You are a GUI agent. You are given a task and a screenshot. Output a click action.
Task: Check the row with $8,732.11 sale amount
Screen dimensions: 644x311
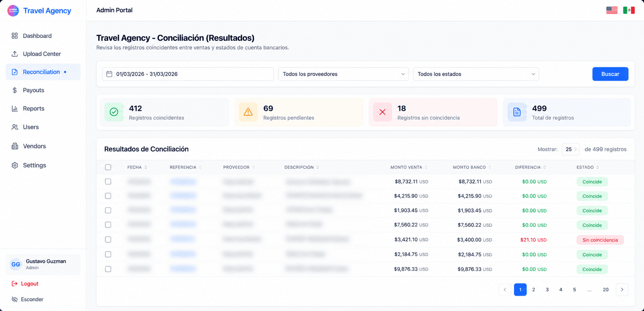pyautogui.click(x=108, y=181)
